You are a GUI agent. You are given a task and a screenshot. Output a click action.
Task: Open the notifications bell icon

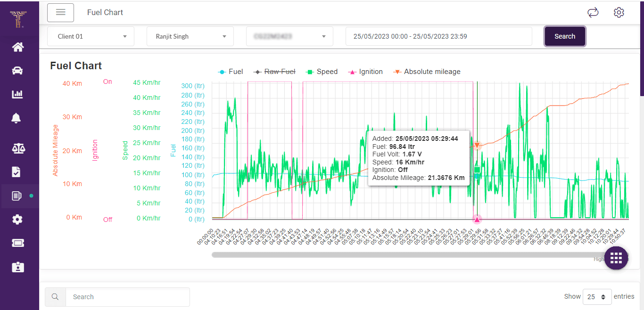click(17, 118)
